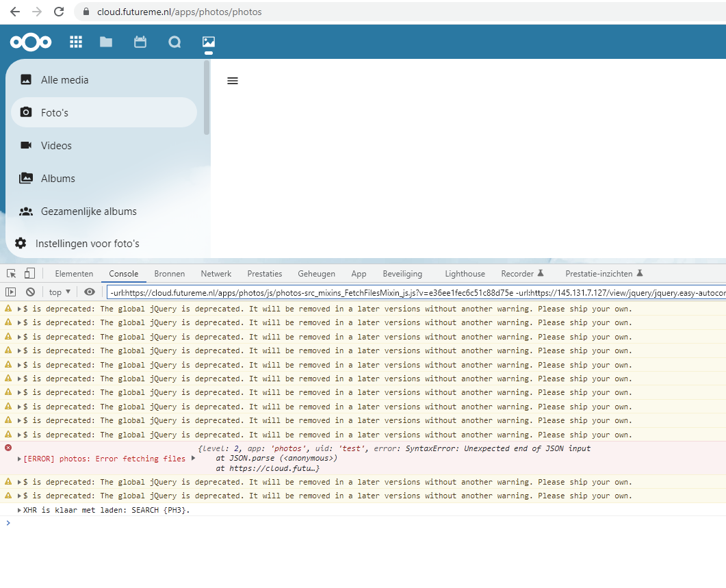Click the live expression eye icon
Viewport: 726px width, 588px height.
[90, 292]
